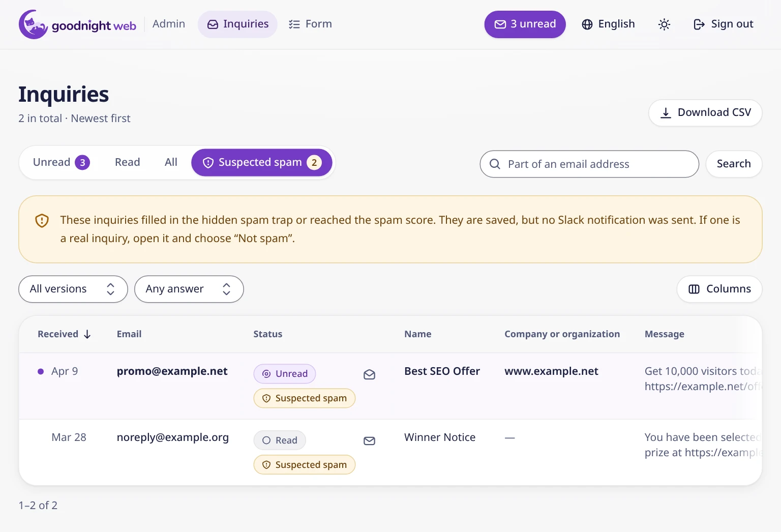
Task: Download inquiries as CSV
Action: pos(705,112)
